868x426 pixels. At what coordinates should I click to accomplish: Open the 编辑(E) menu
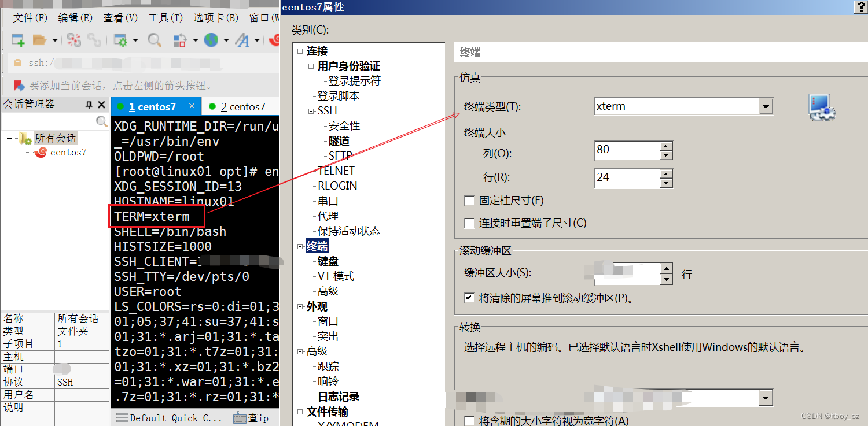[75, 18]
